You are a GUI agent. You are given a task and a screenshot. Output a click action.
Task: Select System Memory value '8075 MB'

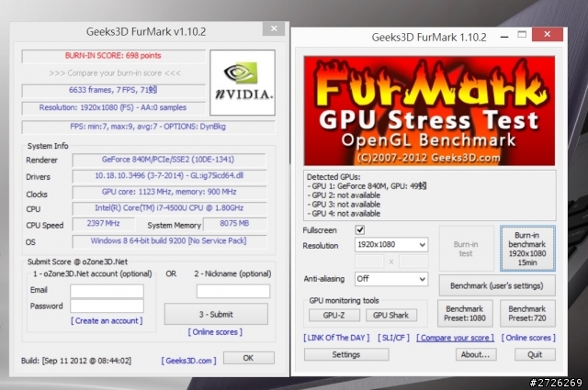[234, 223]
